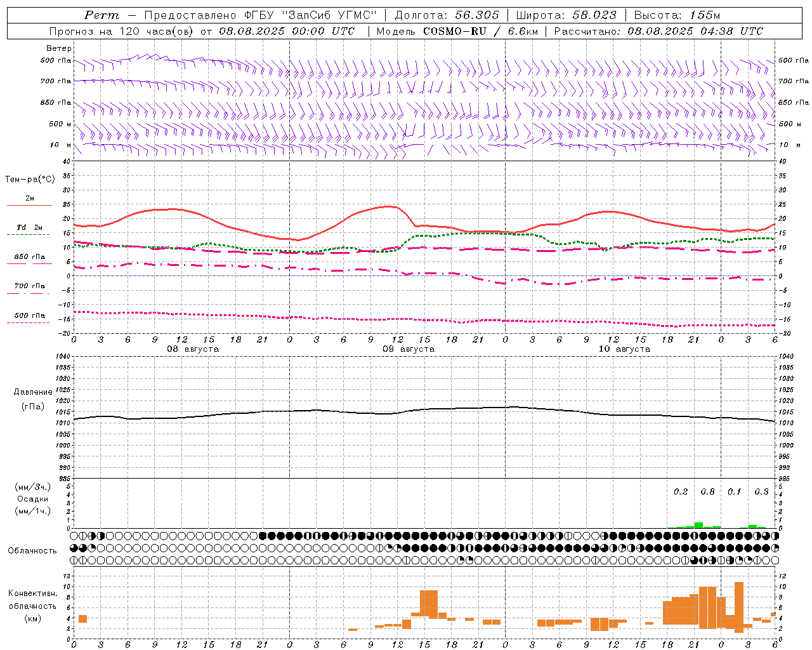Image resolution: width=812 pixels, height=650 pixels.
Task: Click the 'Высота: 155м' elevation text
Action: pos(677,15)
